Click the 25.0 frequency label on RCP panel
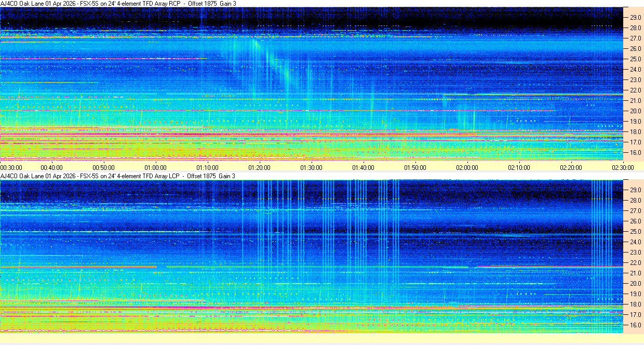Viewport: 644px width, 345px height. click(x=635, y=59)
